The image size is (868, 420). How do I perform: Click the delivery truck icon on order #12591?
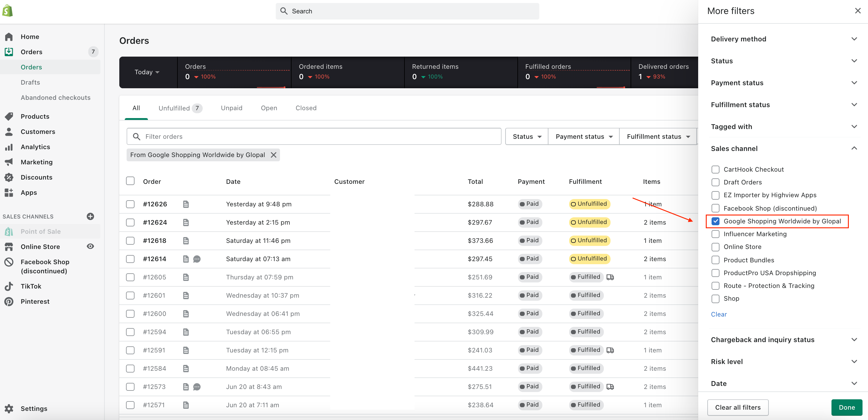click(x=610, y=350)
